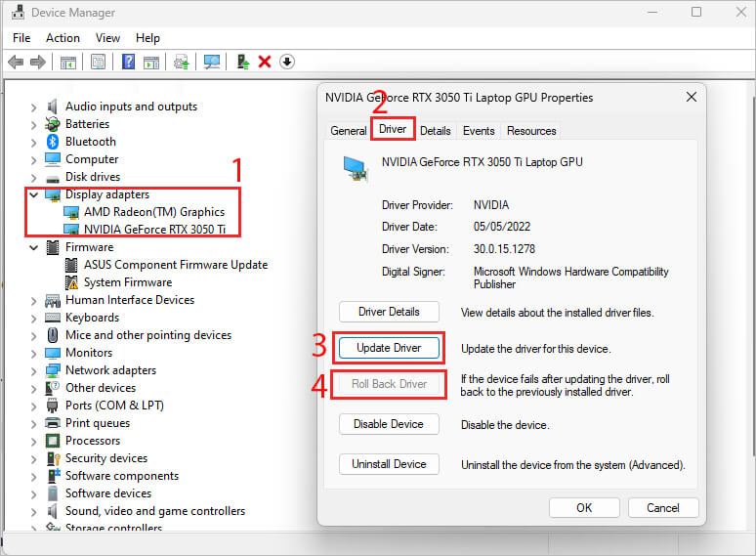Click the Batteries category icon

(52, 124)
